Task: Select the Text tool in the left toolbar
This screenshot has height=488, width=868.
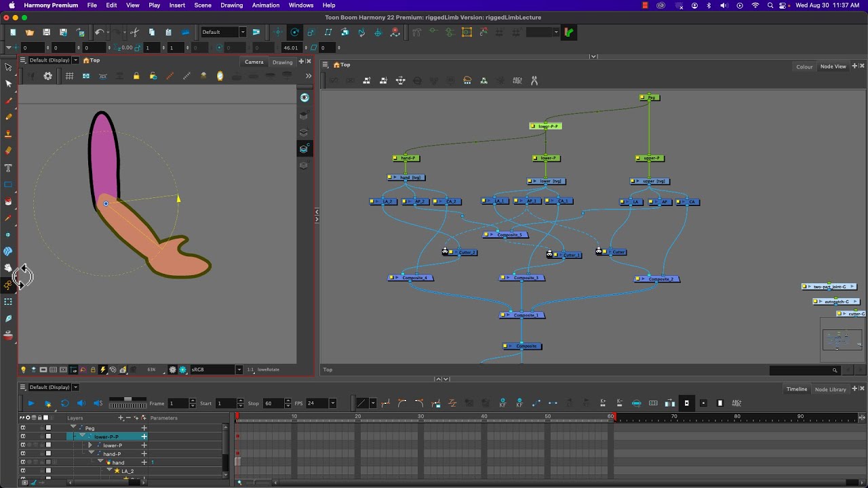Action: pyautogui.click(x=8, y=167)
